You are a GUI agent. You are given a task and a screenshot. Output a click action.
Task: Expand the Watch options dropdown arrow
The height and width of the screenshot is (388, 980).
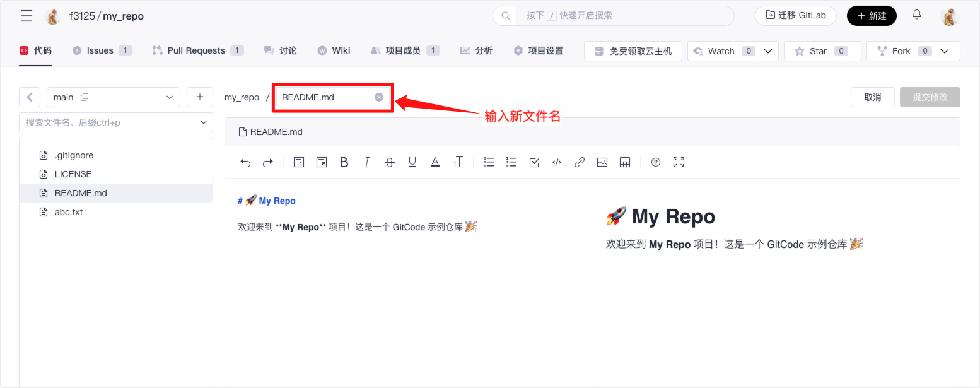pos(767,51)
